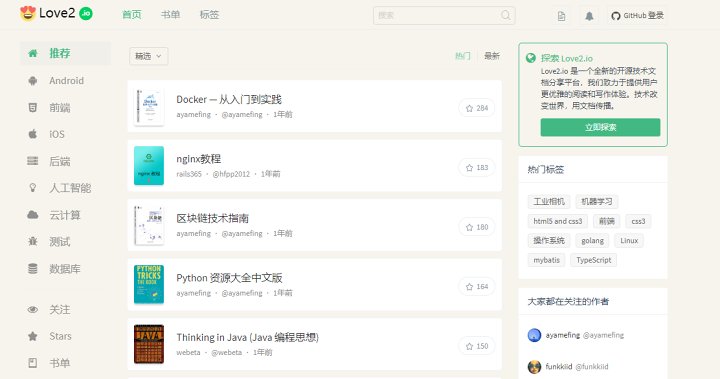720x379 pixels.
Task: Click the 区块链 book cover thumbnail
Action: (x=149, y=225)
